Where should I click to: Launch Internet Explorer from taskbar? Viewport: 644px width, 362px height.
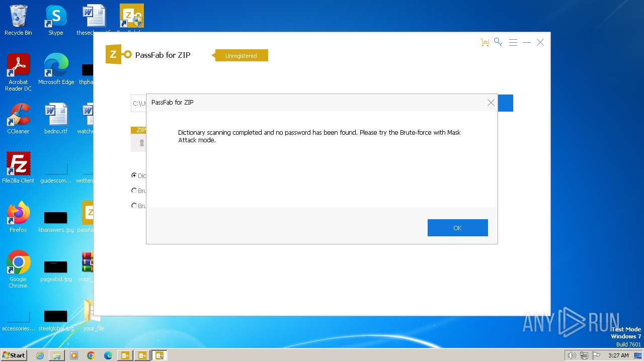point(40,355)
